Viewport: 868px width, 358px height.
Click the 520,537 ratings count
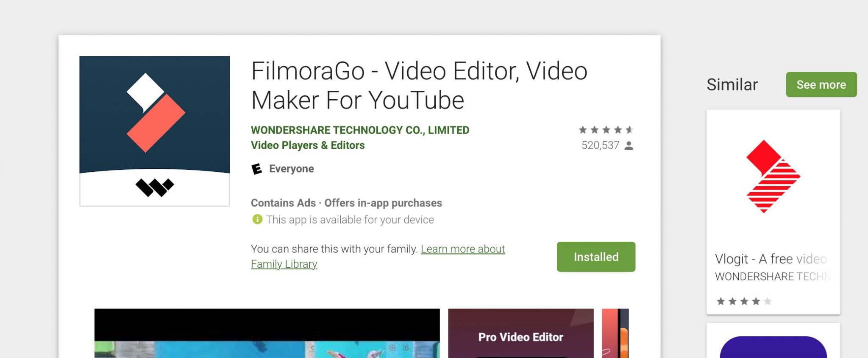click(x=600, y=145)
